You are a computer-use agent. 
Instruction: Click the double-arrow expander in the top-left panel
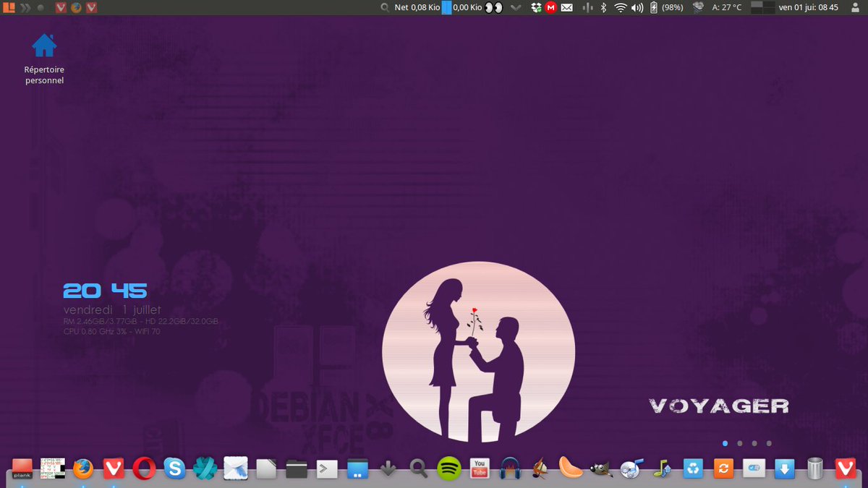tap(27, 7)
